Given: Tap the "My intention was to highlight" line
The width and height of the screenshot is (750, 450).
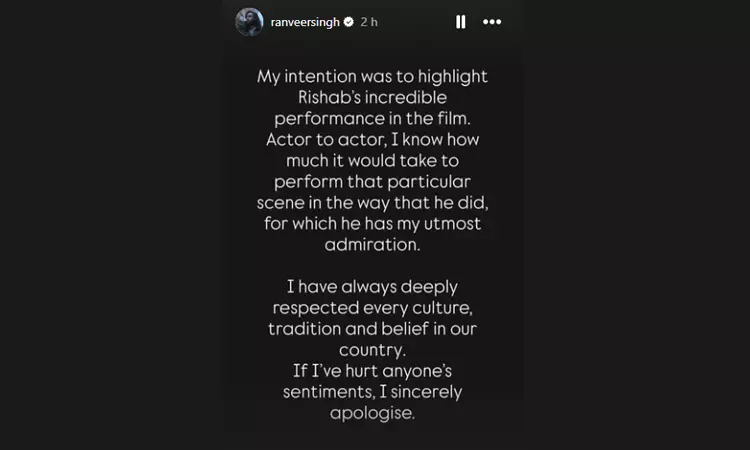Looking at the screenshot, I should (372, 77).
